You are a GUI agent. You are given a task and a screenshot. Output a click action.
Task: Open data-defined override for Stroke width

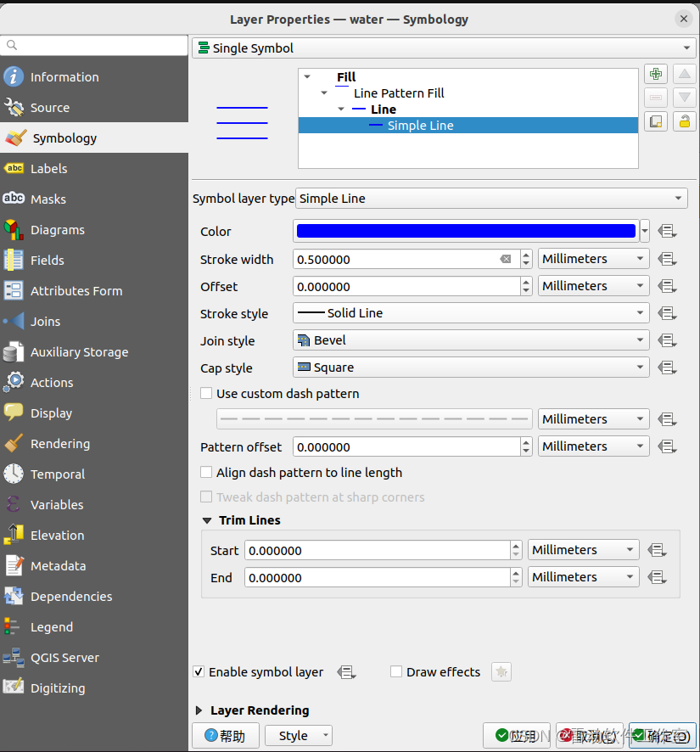tap(667, 260)
